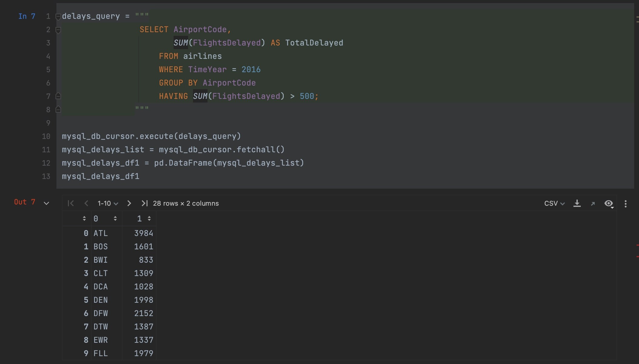Jump to the last page of table rows
Screen dimensions: 639x364
tap(144, 203)
